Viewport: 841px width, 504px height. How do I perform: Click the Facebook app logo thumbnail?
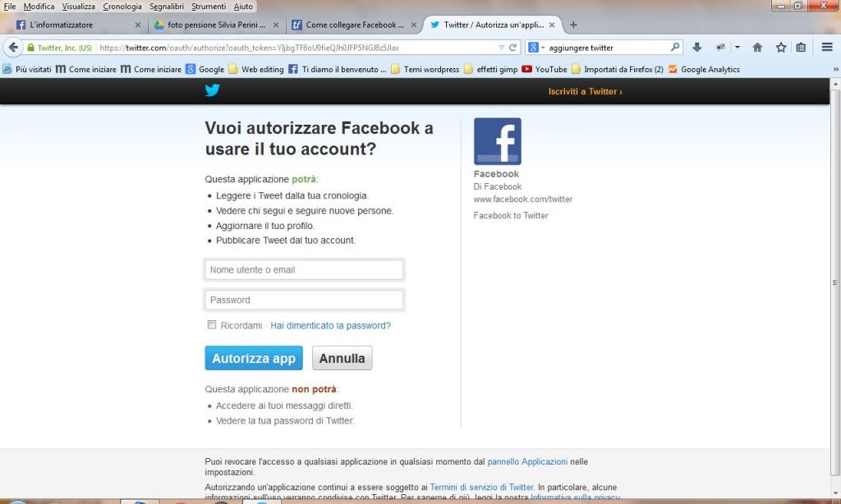pyautogui.click(x=497, y=141)
